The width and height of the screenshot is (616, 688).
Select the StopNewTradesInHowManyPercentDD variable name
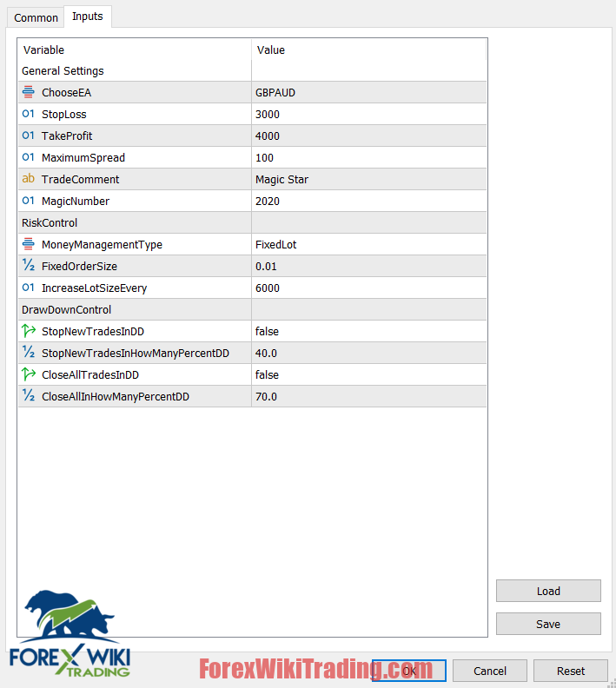(x=136, y=354)
